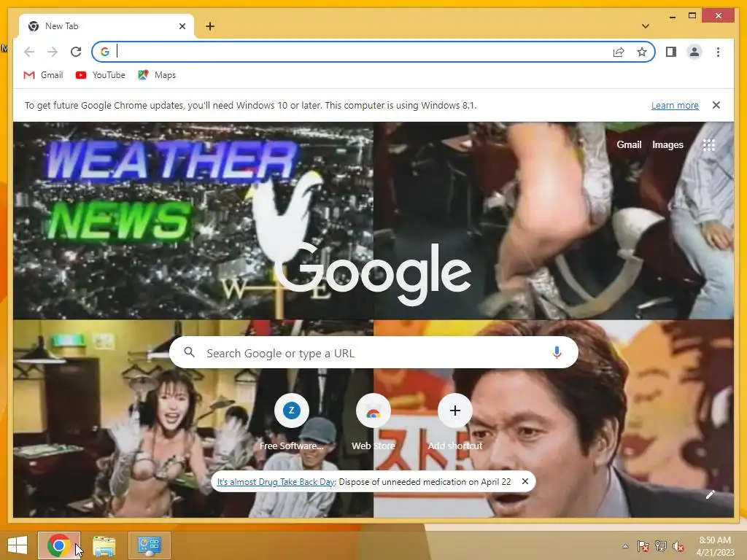Viewport: 747px width, 560px height.
Task: Close the New Tab tab
Action: (x=182, y=26)
